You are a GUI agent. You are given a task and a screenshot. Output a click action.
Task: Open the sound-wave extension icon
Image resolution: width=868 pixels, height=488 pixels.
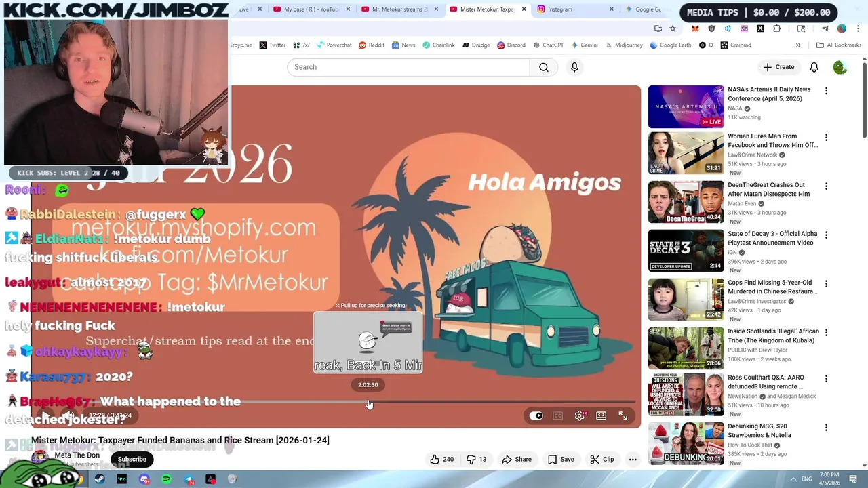pyautogui.click(x=728, y=28)
